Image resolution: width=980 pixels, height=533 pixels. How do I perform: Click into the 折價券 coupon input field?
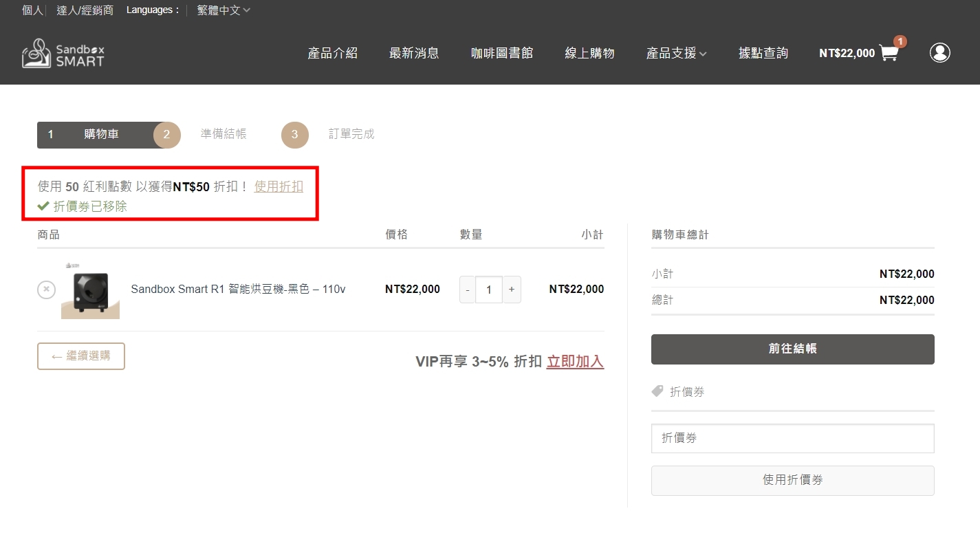793,438
